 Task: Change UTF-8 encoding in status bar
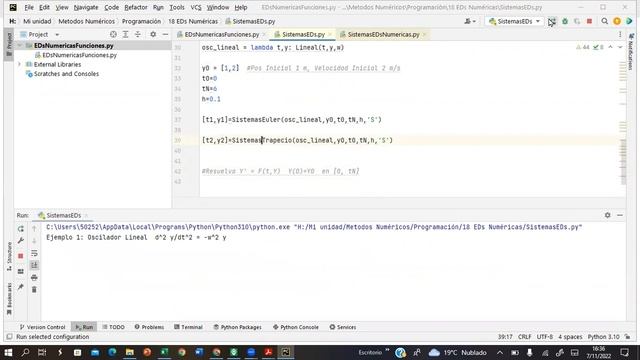click(x=544, y=337)
